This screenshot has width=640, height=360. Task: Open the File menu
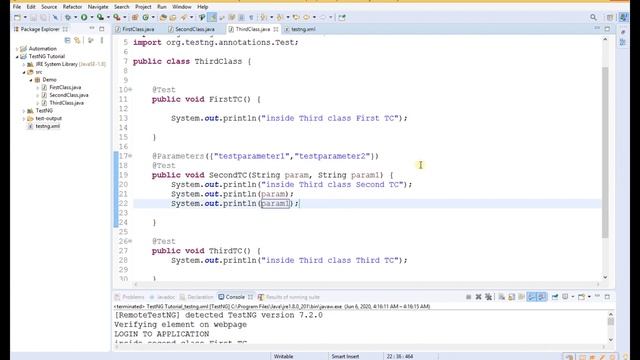tap(17, 7)
